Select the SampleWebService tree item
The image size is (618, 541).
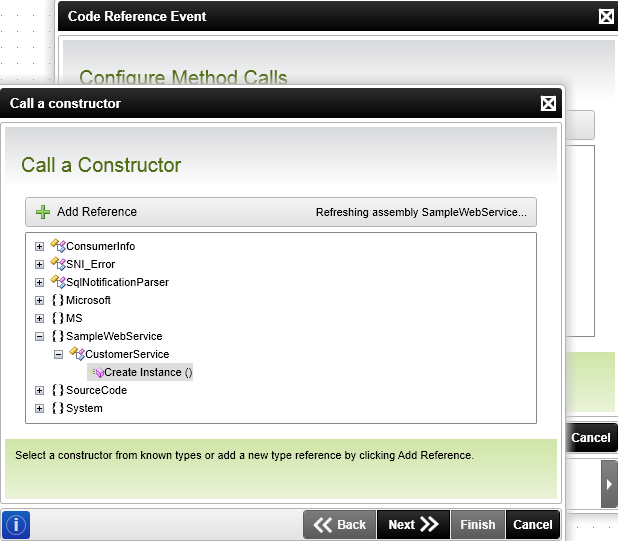click(x=114, y=336)
